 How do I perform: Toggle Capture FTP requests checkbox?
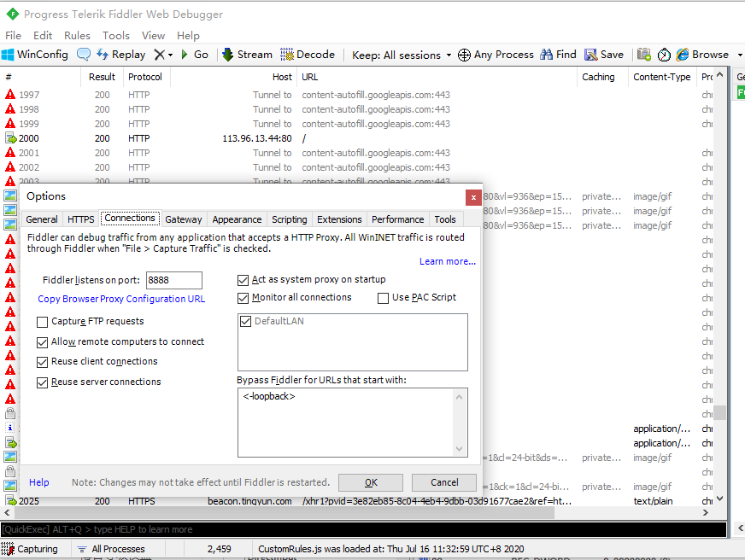(x=42, y=322)
